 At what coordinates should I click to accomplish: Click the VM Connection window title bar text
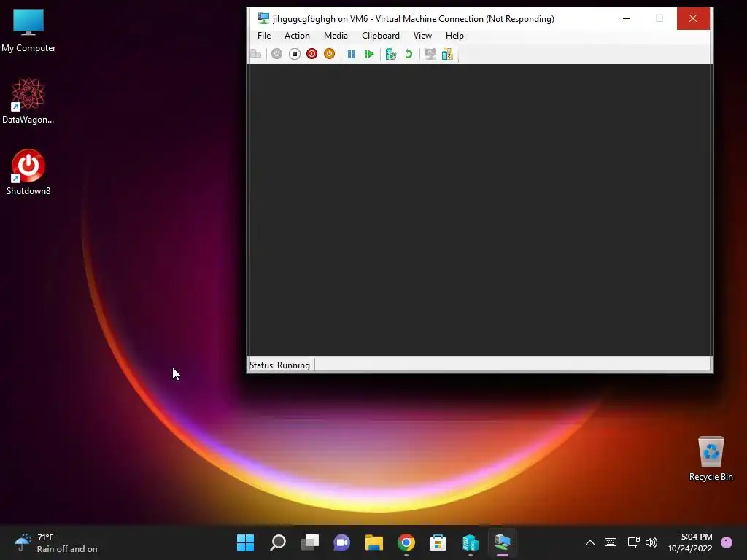[x=413, y=18]
